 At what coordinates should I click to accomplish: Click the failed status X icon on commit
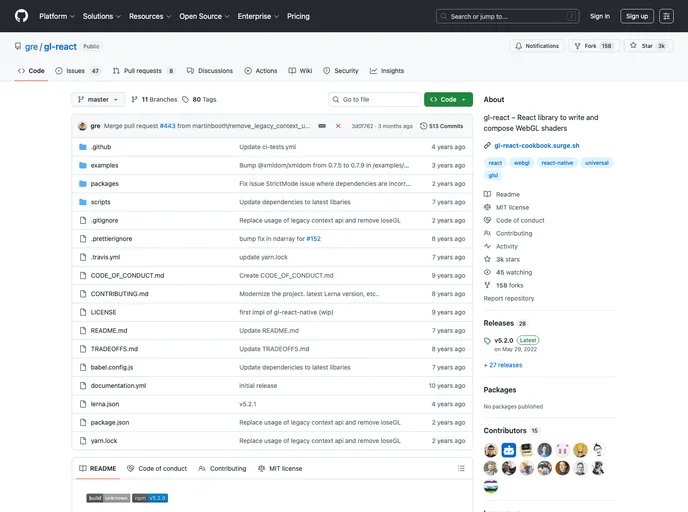point(338,126)
